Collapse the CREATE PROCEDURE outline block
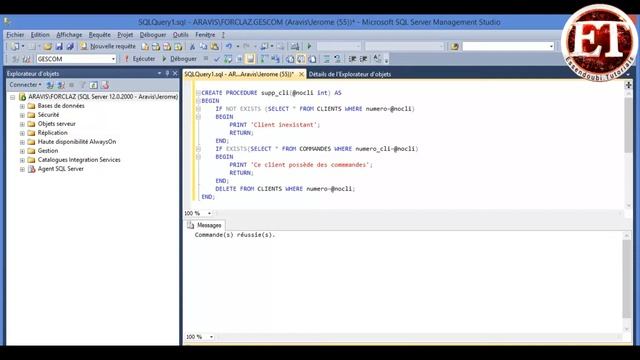 pos(198,93)
